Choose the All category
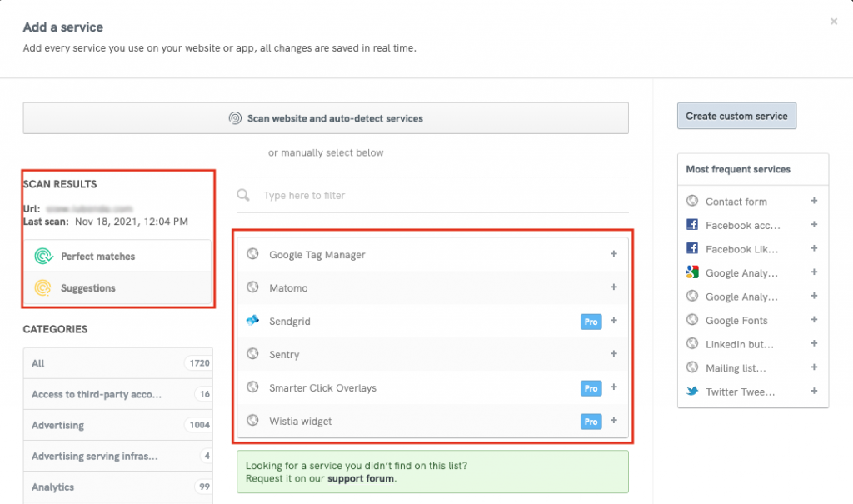This screenshot has height=504, width=853. point(38,363)
